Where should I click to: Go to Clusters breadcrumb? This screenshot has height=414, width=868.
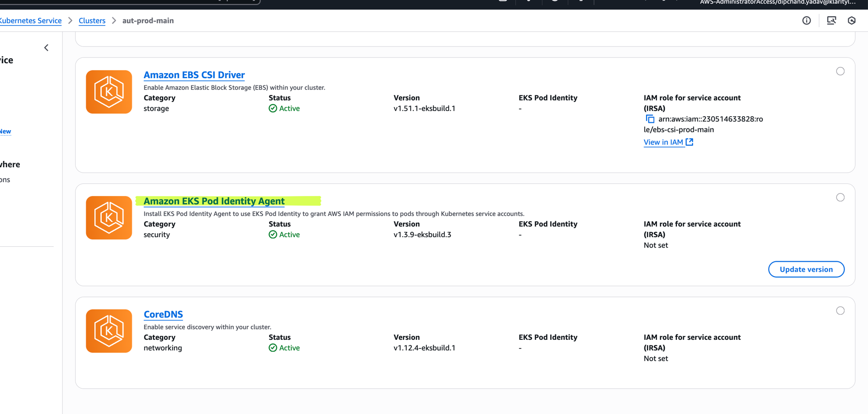(92, 21)
